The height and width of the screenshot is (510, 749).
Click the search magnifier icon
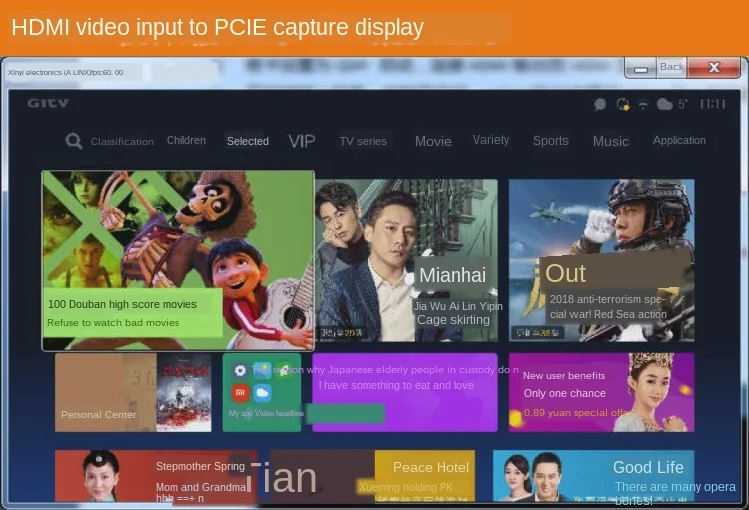pos(74,141)
